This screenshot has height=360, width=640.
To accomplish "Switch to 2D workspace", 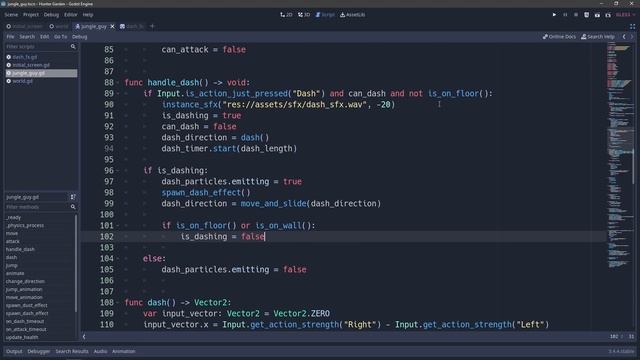I will (287, 15).
